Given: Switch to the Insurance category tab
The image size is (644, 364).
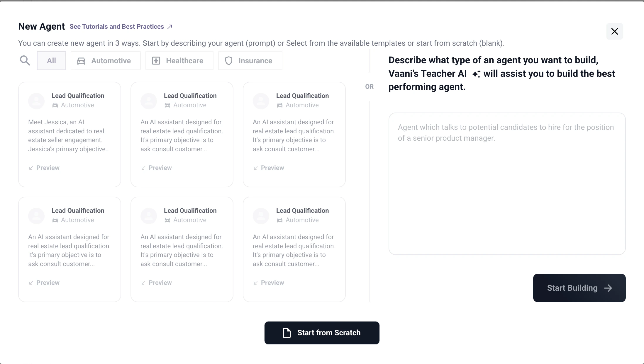Looking at the screenshot, I should tap(250, 61).
